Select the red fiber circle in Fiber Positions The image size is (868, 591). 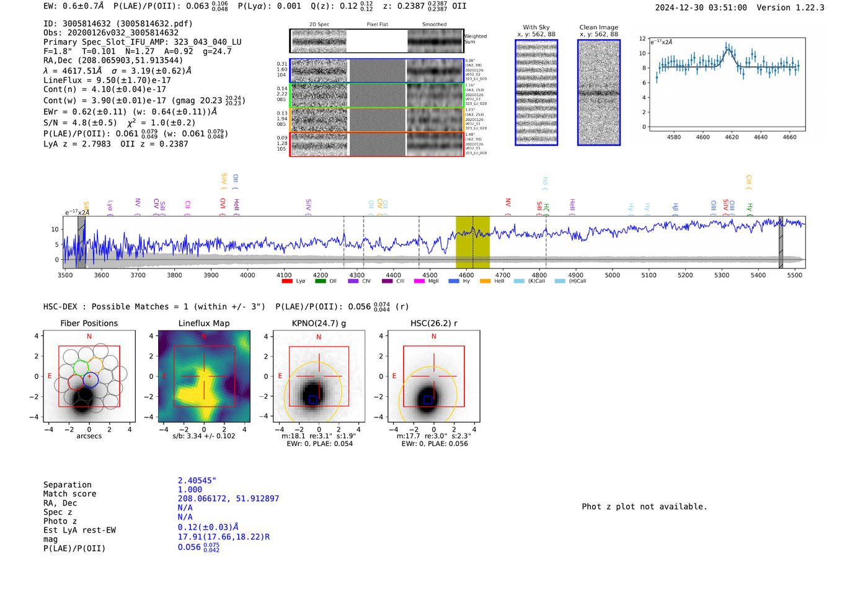click(76, 382)
